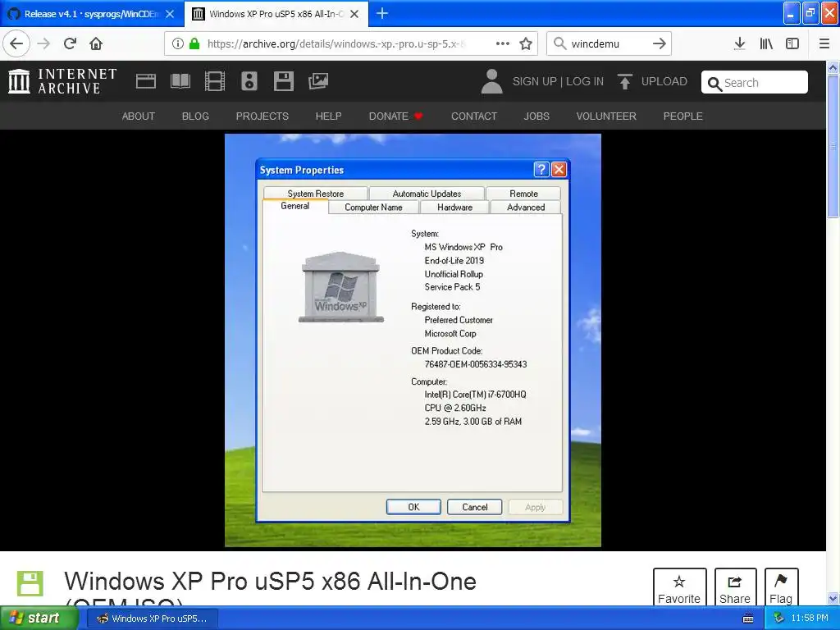This screenshot has height=630, width=840.
Task: Click the green software floppy item icon
Action: (30, 583)
